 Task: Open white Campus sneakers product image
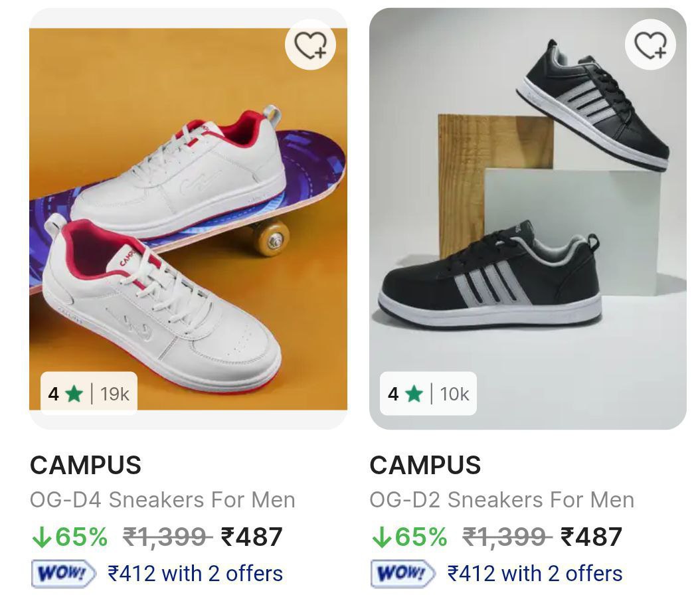[188, 219]
